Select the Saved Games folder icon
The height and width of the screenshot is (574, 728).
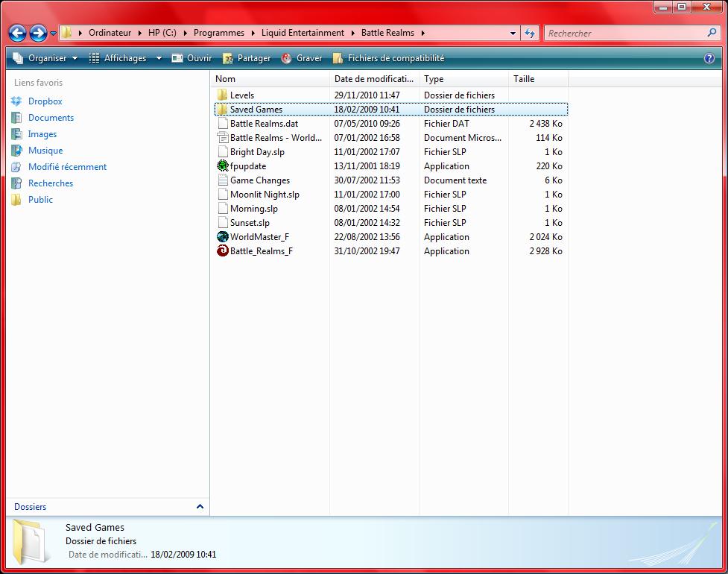pos(222,109)
